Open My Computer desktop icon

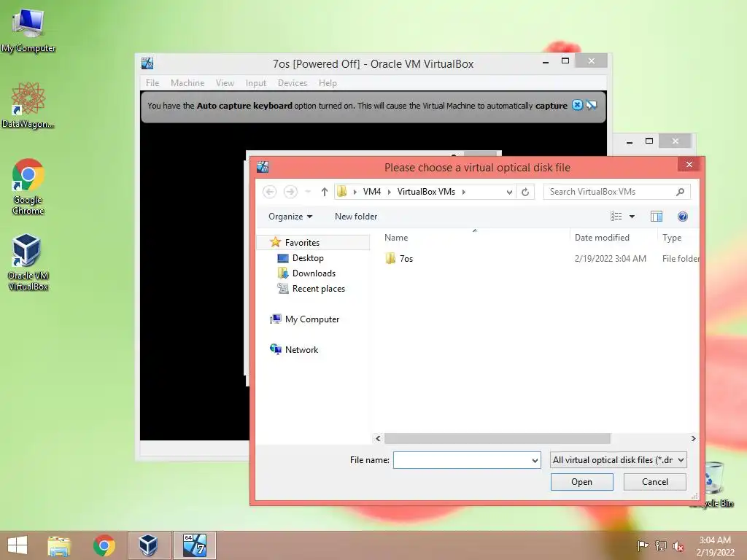pos(28,29)
